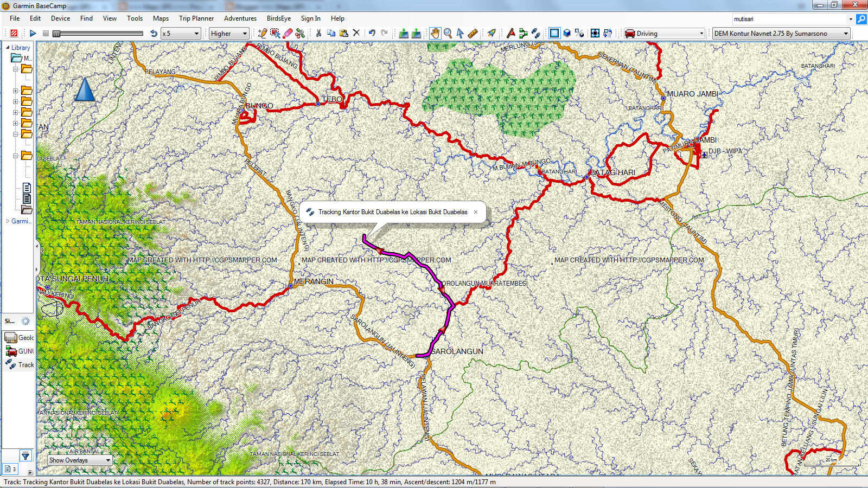Select the New Waypoint flag tool
The width and height of the screenshot is (868, 488).
[510, 33]
